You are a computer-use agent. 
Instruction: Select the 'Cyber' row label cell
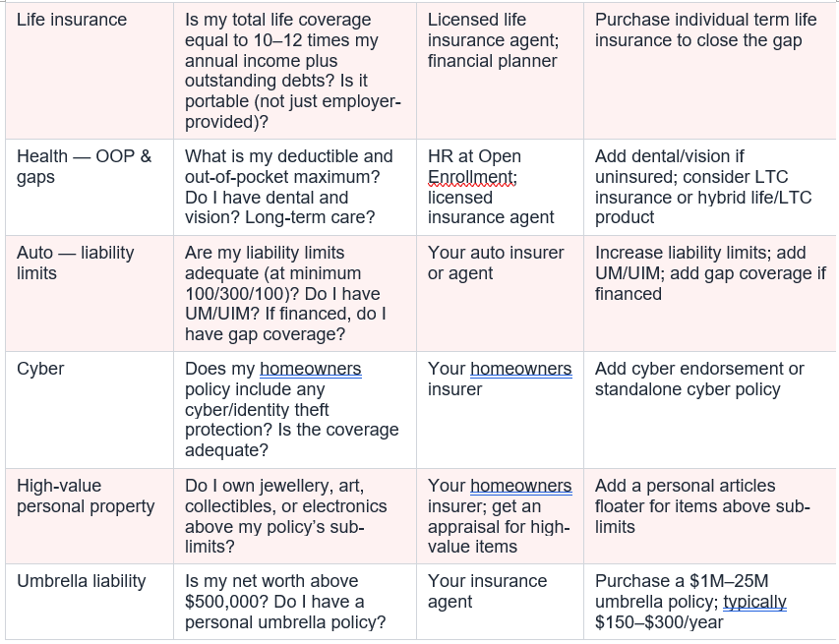90,410
